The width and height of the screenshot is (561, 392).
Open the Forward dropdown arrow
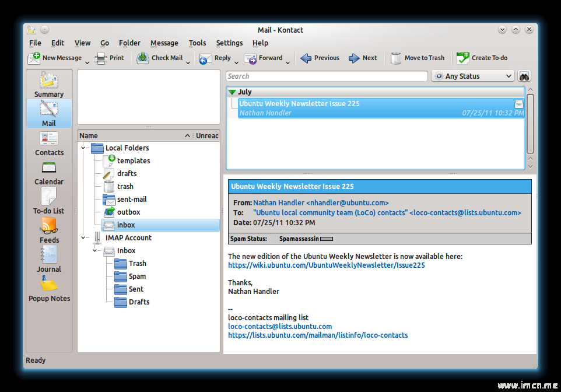click(x=287, y=63)
